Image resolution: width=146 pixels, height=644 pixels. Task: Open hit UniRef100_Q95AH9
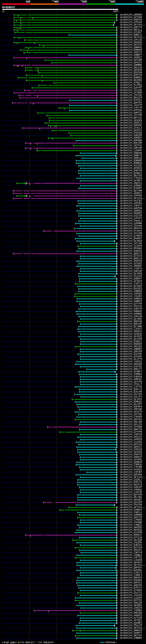pos(131,15)
